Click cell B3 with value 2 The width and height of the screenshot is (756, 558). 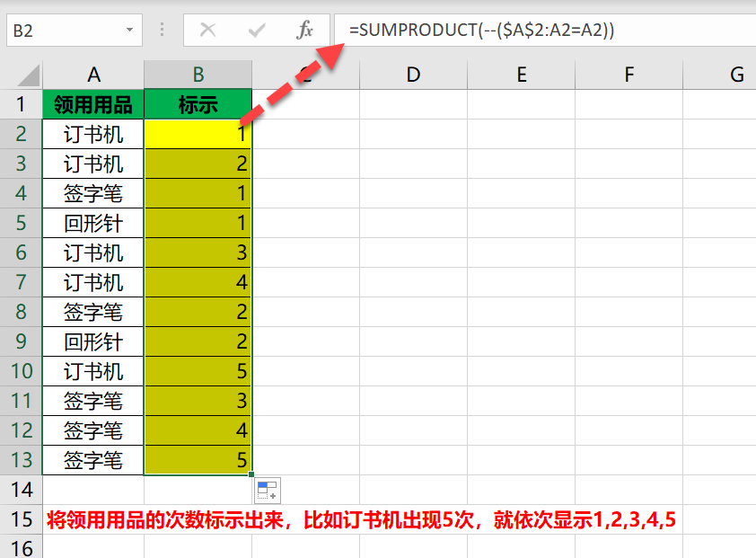tap(198, 164)
